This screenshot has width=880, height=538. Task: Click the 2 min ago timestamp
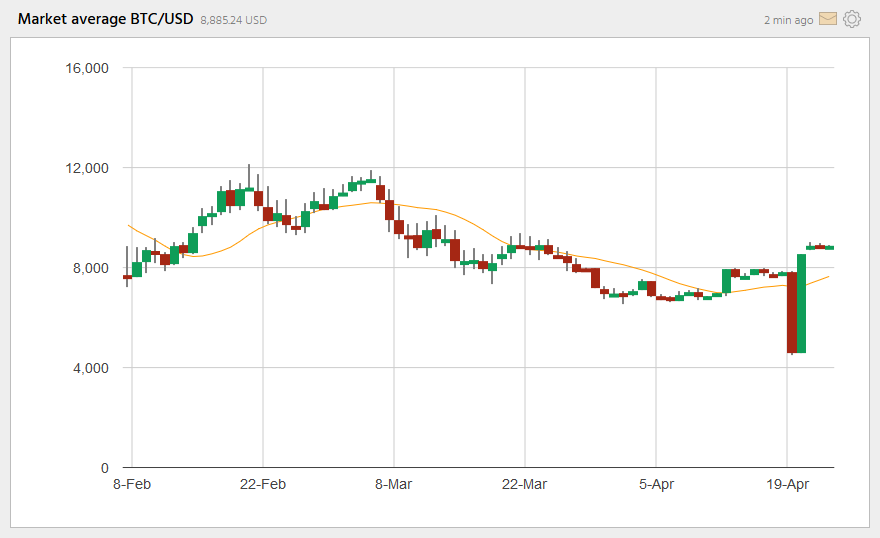click(788, 20)
